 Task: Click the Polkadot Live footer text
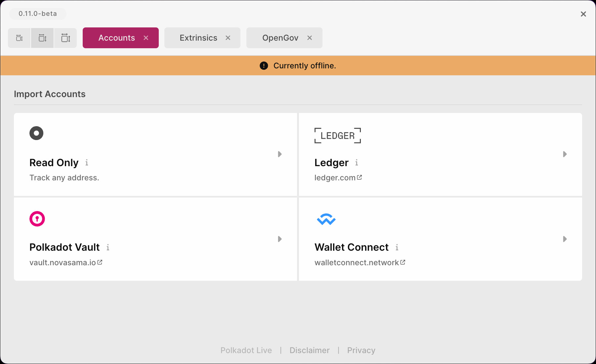tap(246, 350)
